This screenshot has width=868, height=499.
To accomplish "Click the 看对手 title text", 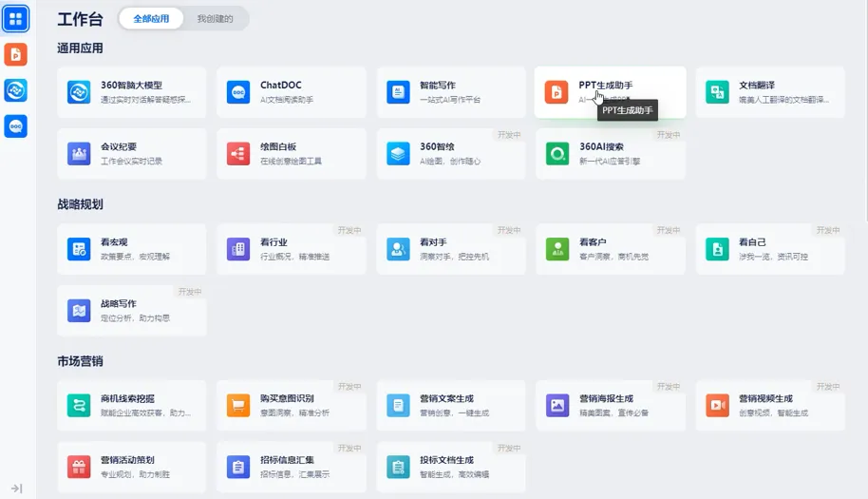I will (x=433, y=242).
